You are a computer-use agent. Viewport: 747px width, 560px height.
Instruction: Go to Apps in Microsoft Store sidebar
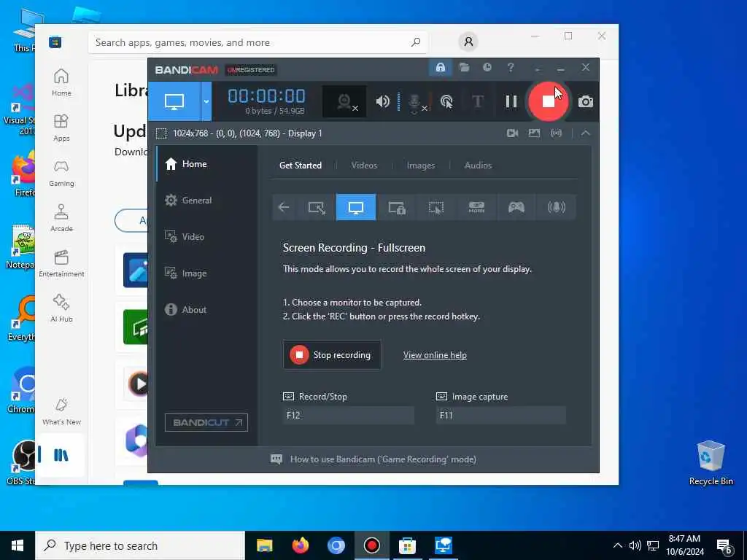61,128
